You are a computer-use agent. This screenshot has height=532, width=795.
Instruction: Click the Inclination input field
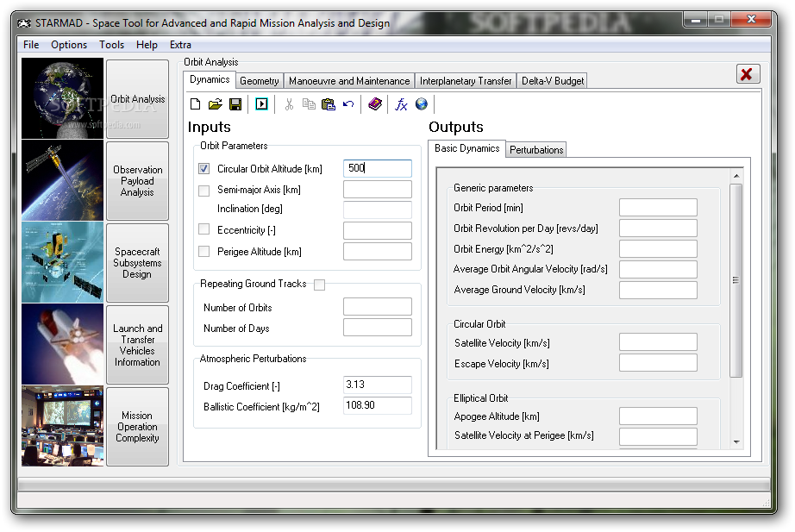[378, 210]
